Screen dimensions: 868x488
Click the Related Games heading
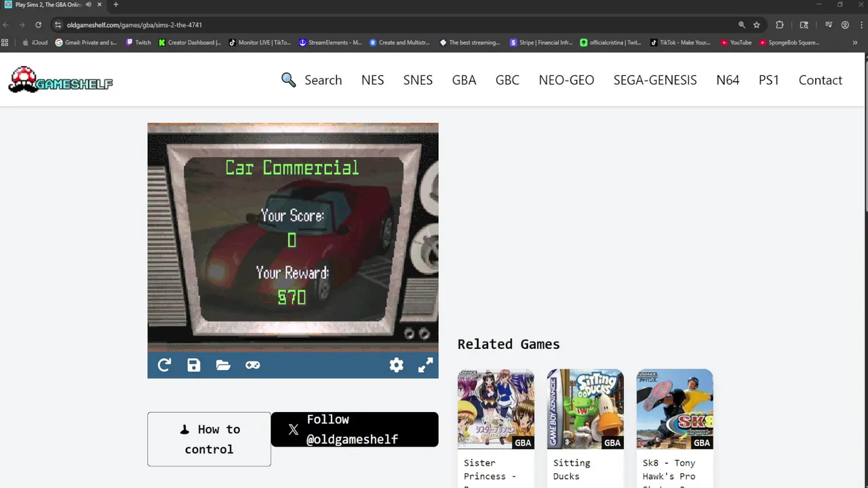click(x=509, y=344)
